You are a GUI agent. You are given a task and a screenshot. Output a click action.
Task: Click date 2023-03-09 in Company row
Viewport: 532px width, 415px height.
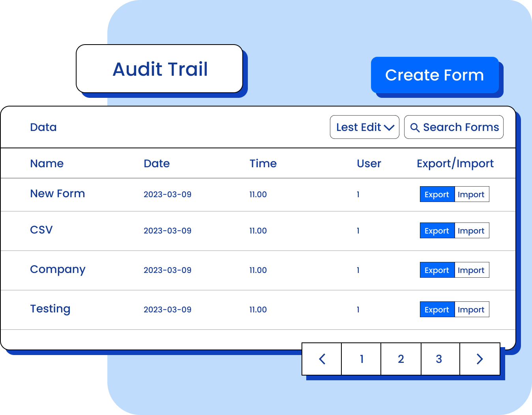click(168, 270)
